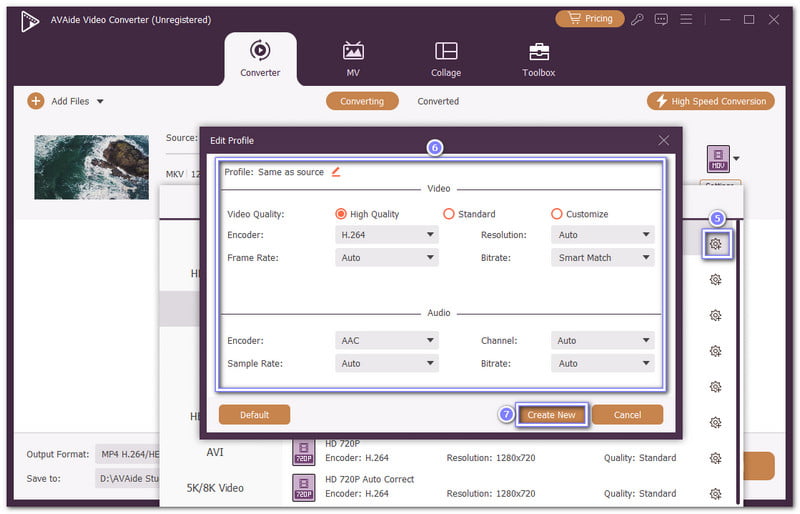Open settings gear for HD 720P Auto Correct
This screenshot has height=514, width=800.
tap(715, 494)
